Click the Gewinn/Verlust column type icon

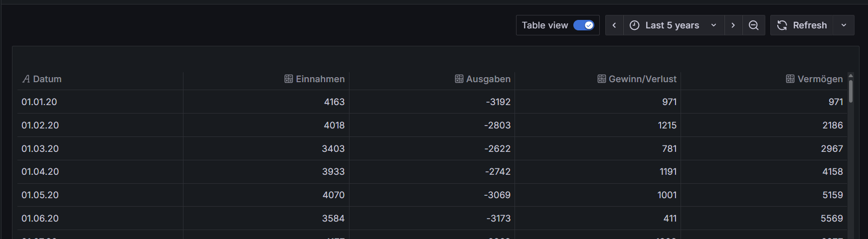[x=602, y=79]
